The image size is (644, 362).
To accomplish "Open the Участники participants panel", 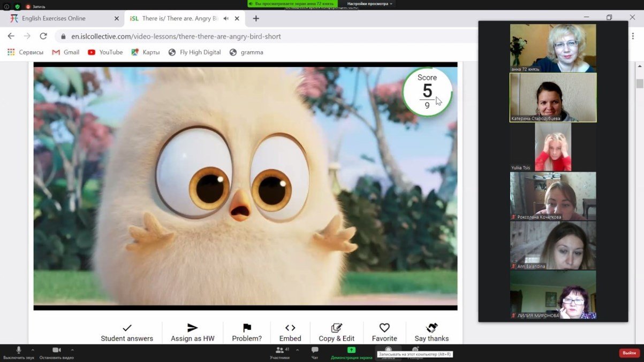I will (x=279, y=352).
